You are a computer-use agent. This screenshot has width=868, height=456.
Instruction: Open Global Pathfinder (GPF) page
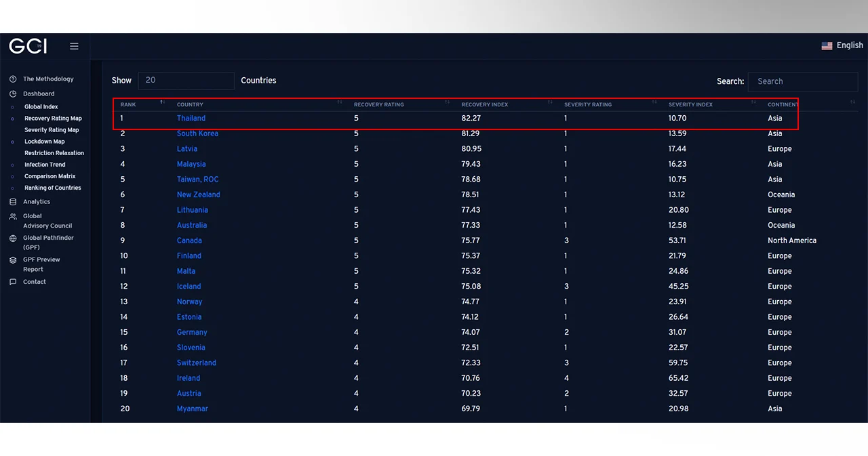[48, 243]
